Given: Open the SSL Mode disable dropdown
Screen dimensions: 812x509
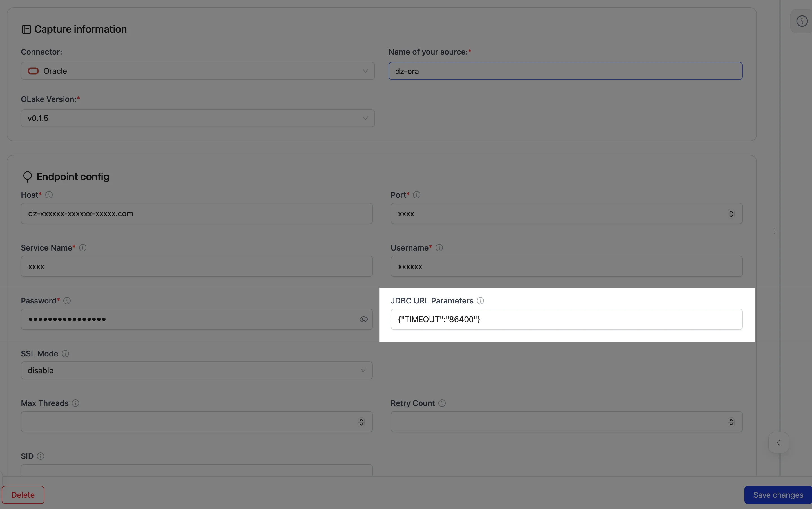Looking at the screenshot, I should [197, 370].
